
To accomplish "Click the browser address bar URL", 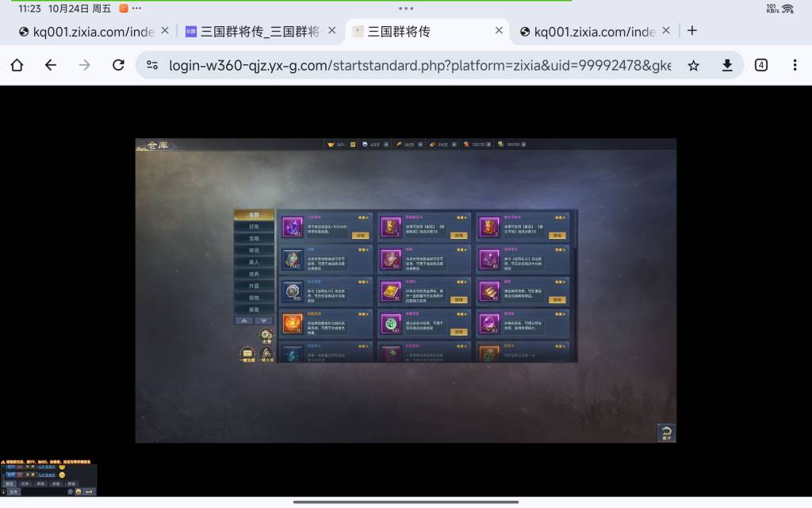I will point(419,65).
